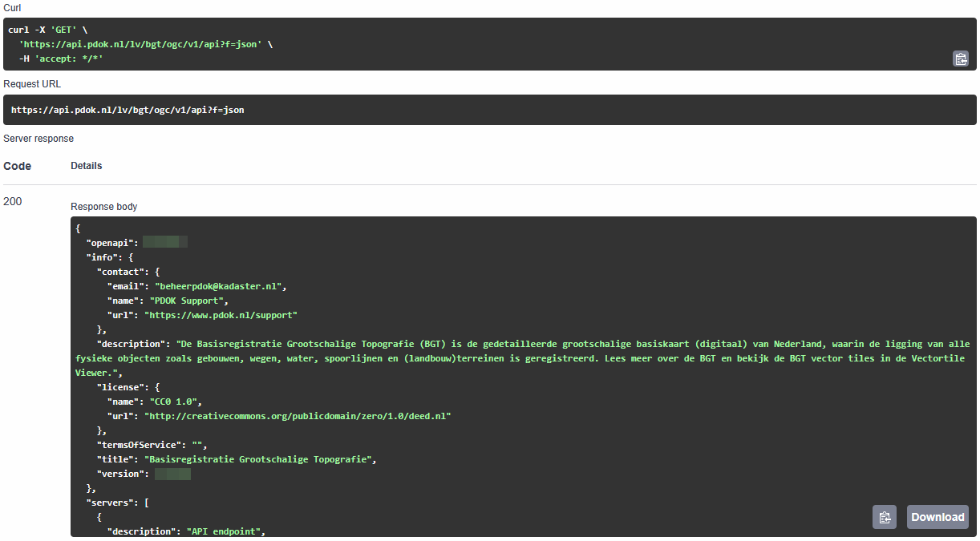Click the BGT description text in the response
The height and width of the screenshot is (541, 980).
[401, 343]
